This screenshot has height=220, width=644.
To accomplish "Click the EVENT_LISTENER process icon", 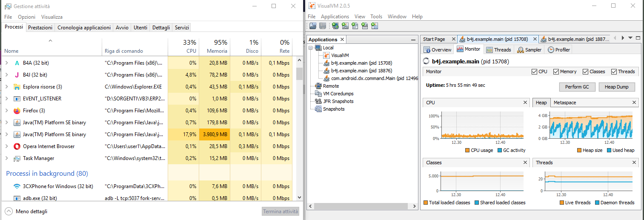I will [x=17, y=99].
